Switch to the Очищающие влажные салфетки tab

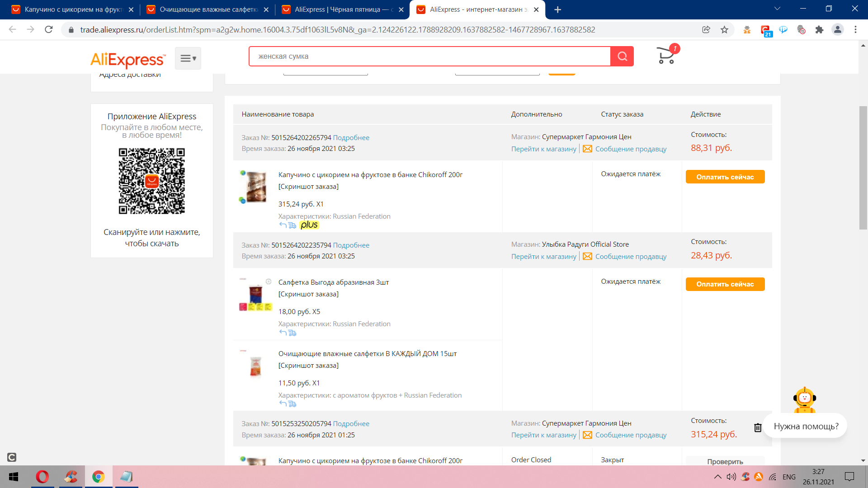[208, 9]
